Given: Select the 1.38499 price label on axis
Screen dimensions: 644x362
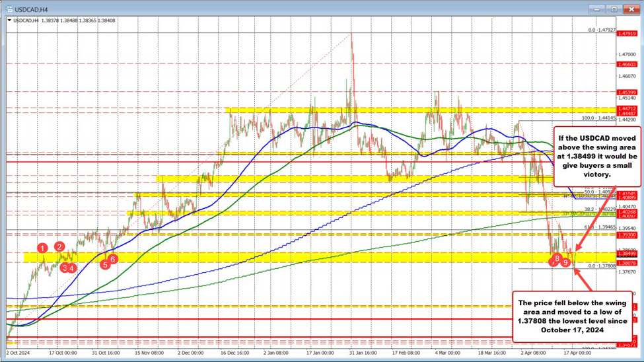Looking at the screenshot, I should [627, 253].
